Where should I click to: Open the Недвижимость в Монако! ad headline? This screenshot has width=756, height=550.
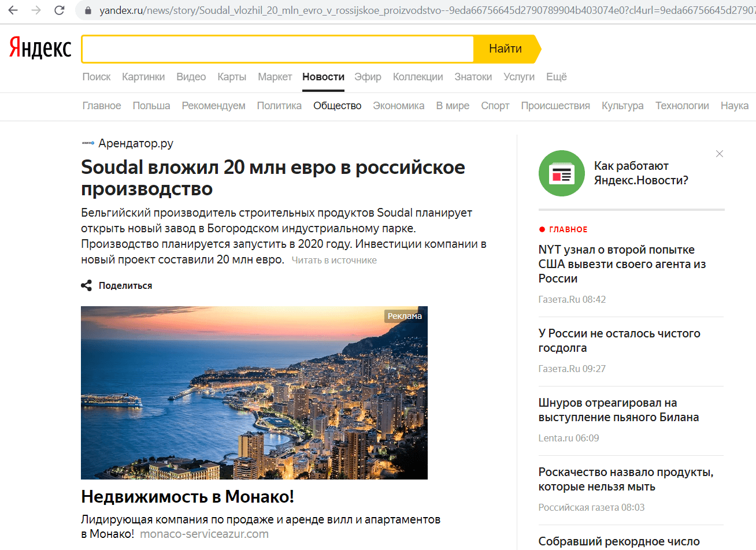click(188, 497)
